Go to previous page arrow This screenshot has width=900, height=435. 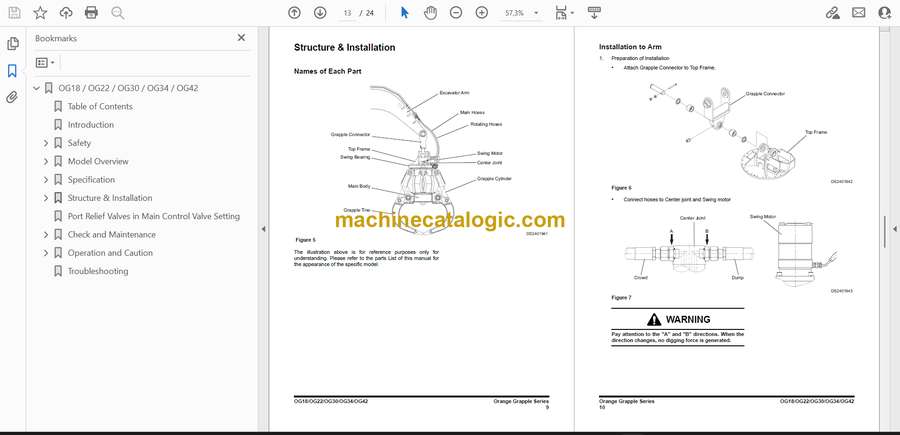(294, 13)
